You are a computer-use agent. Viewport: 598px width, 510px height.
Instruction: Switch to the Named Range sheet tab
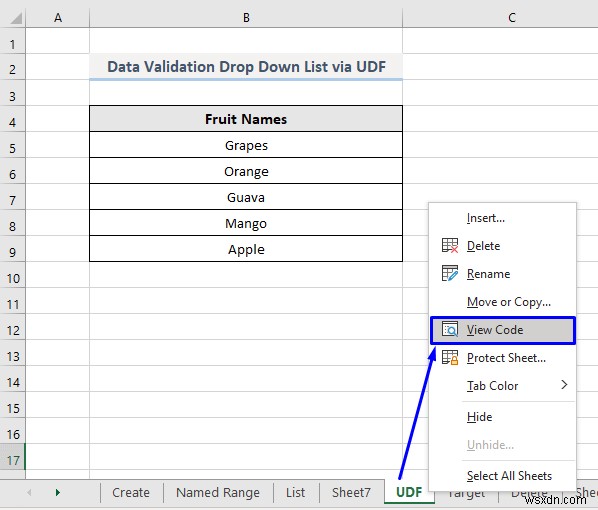tap(218, 492)
